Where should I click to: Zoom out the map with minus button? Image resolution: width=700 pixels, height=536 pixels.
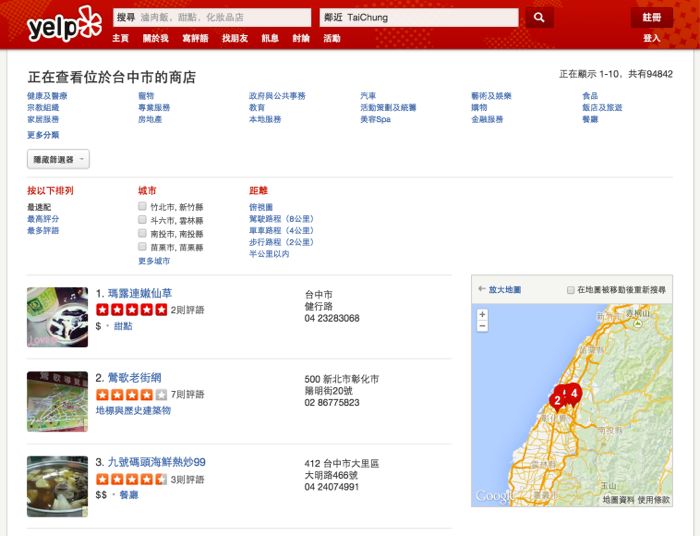[482, 326]
